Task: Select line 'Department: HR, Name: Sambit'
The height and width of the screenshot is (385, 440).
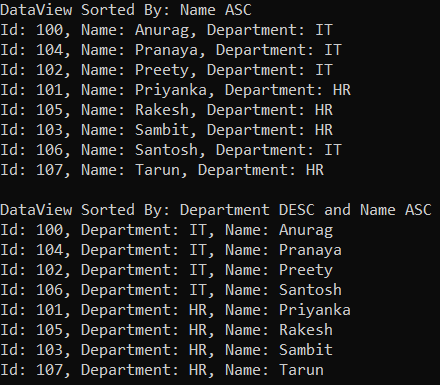Action: pos(166,350)
